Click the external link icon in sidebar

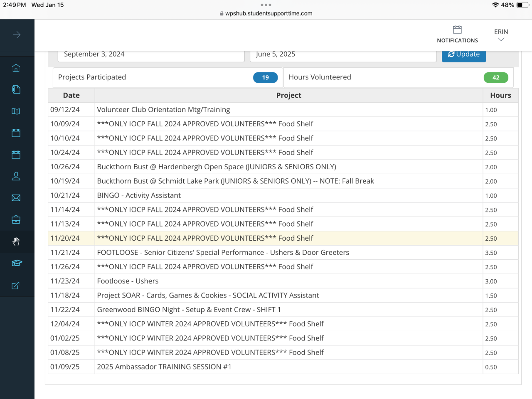tap(16, 286)
